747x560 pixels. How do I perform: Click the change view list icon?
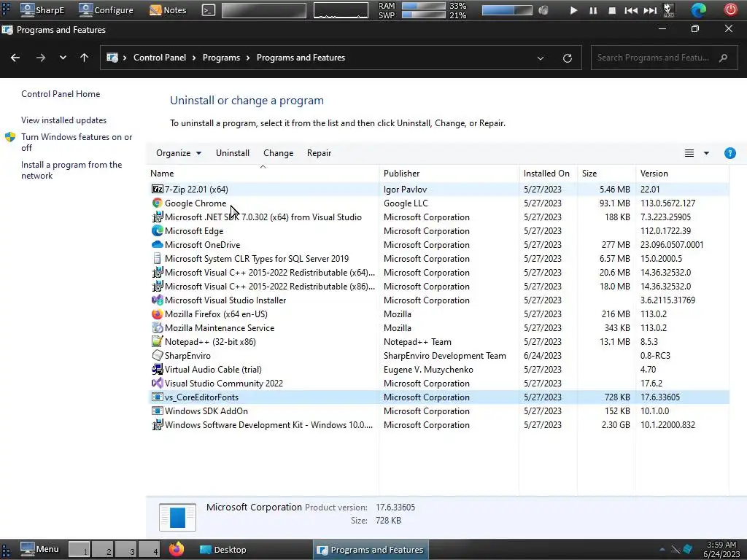[689, 153]
